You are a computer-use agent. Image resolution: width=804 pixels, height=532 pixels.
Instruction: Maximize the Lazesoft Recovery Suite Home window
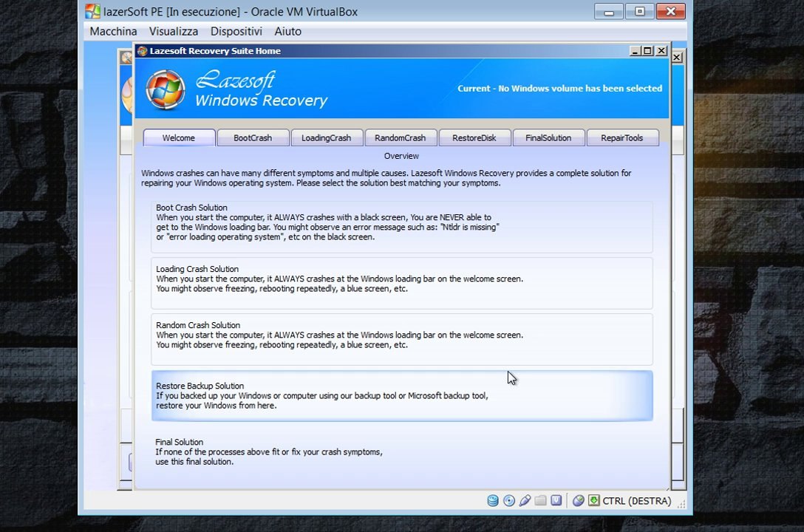(x=647, y=51)
